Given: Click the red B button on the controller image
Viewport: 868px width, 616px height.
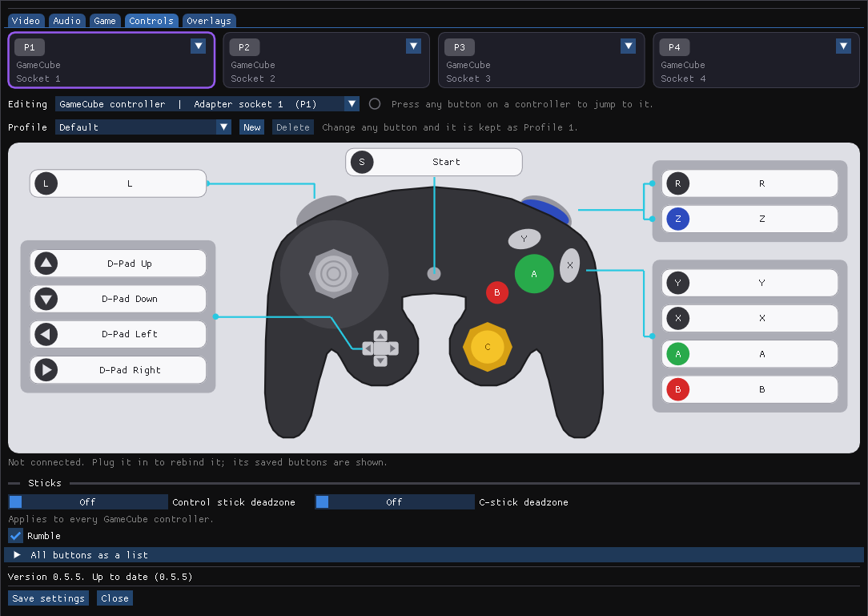Looking at the screenshot, I should [497, 292].
